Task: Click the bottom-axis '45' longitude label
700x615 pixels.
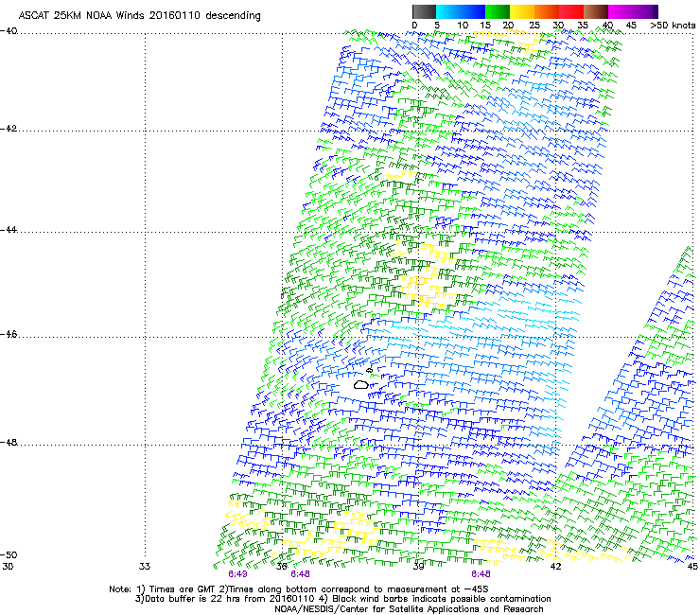Action: point(692,567)
